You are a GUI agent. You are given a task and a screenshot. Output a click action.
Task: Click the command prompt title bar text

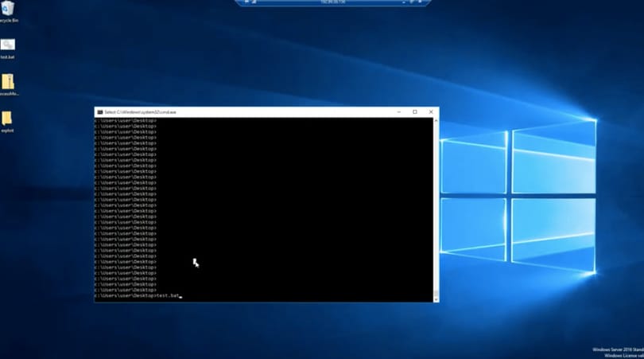pyautogui.click(x=140, y=112)
